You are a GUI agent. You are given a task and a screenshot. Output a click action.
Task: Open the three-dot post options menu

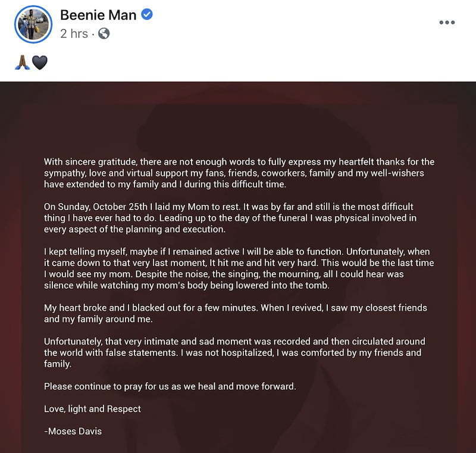point(447,23)
